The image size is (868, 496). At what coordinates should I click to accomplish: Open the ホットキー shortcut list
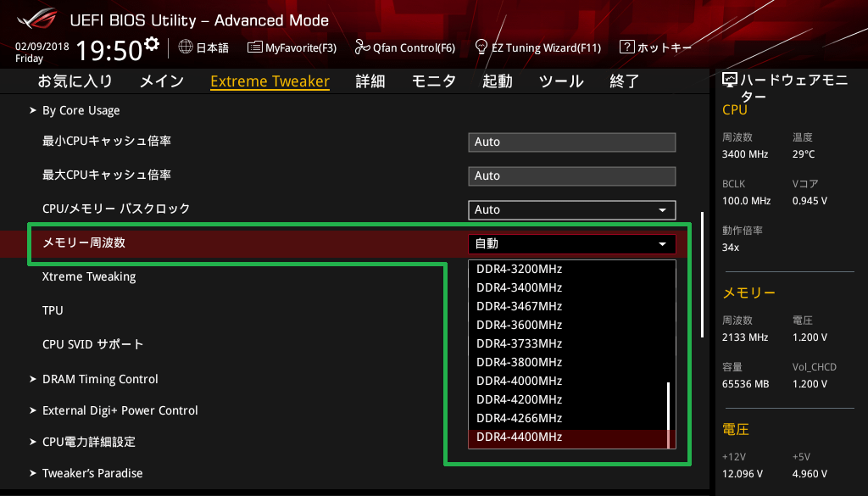656,47
